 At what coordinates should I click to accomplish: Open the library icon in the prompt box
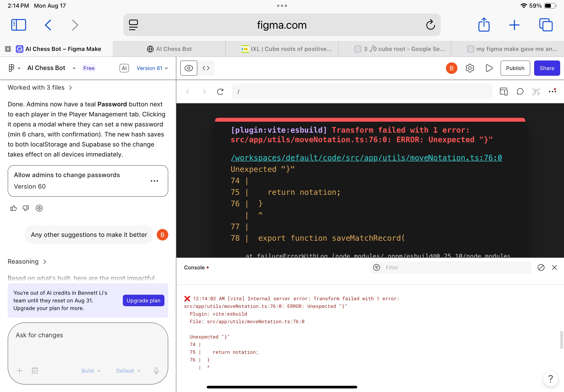point(35,371)
